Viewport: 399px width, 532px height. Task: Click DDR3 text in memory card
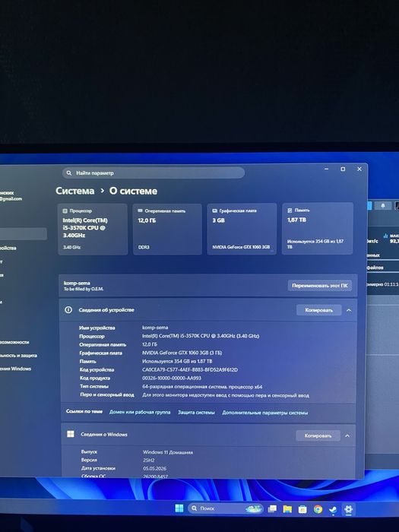(144, 247)
